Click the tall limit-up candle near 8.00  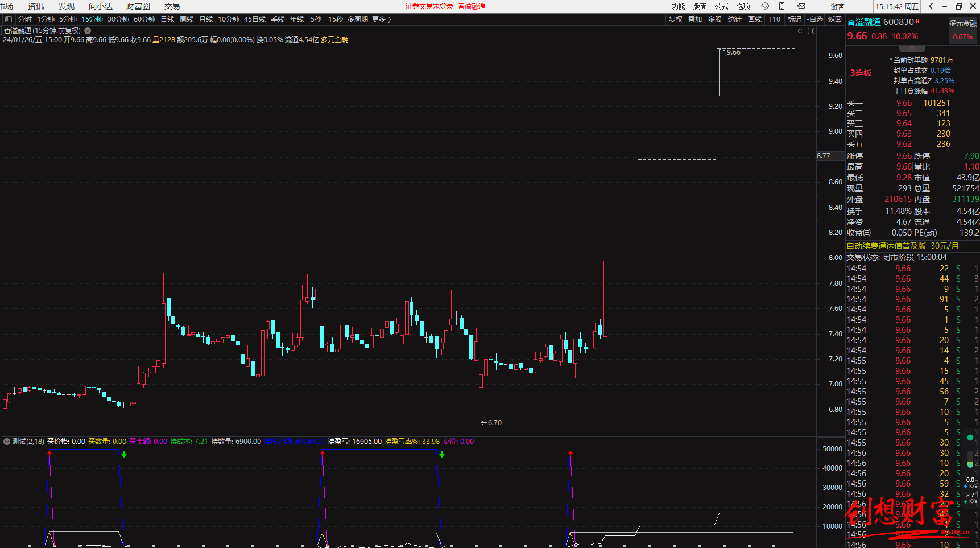[605, 299]
